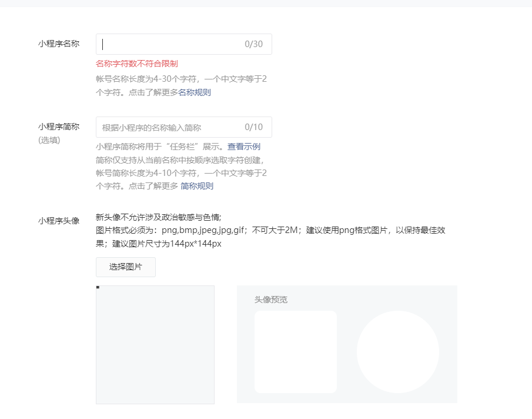This screenshot has width=532, height=419.
Task: Click the 0/10 character counter
Action: tap(254, 127)
